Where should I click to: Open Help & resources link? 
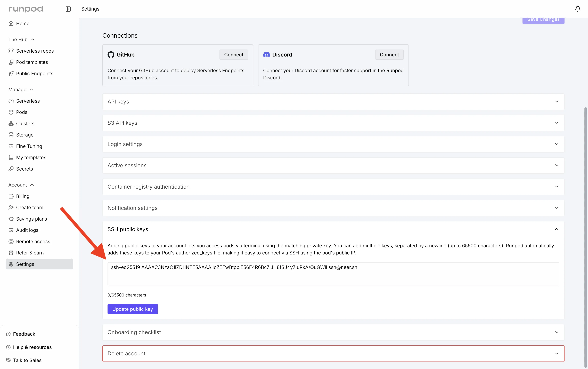(32, 347)
